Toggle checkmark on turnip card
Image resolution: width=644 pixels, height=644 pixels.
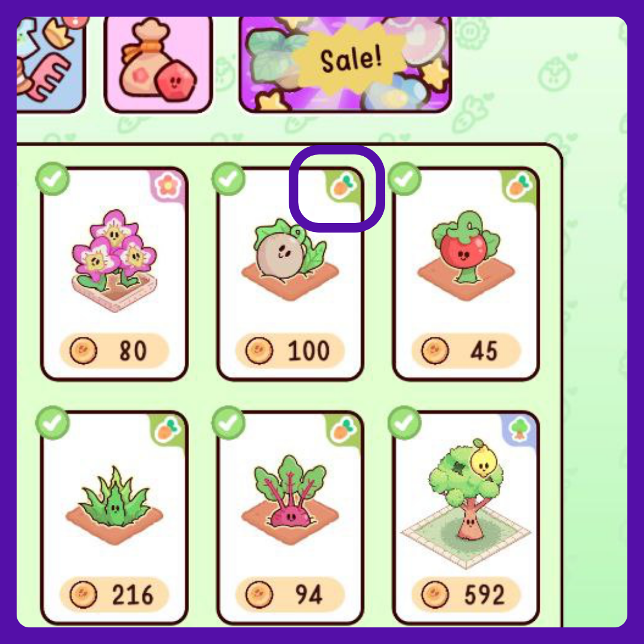point(228,179)
